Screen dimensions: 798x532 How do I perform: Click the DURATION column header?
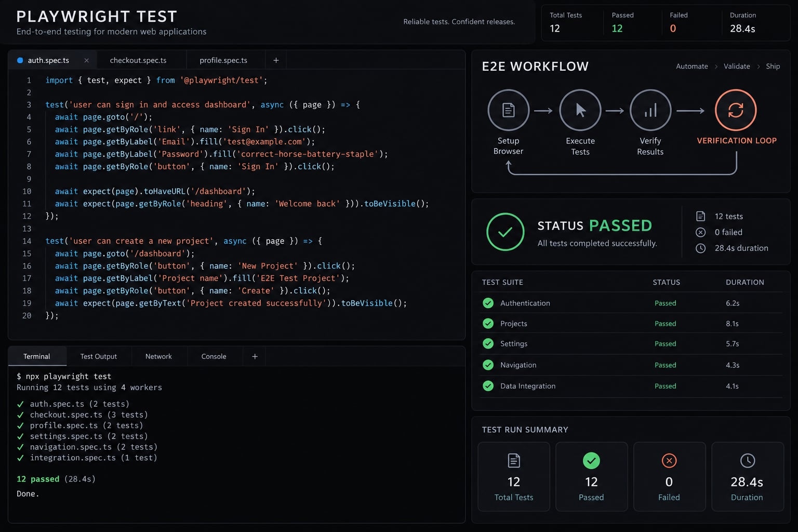745,282
